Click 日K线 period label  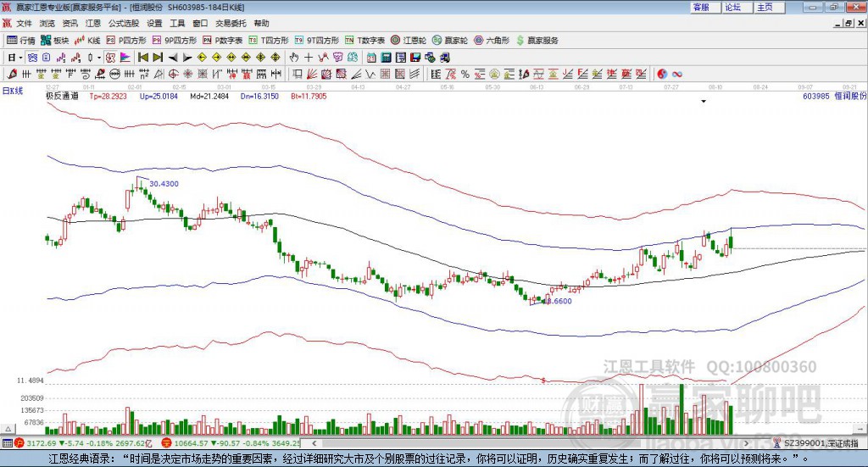12,91
